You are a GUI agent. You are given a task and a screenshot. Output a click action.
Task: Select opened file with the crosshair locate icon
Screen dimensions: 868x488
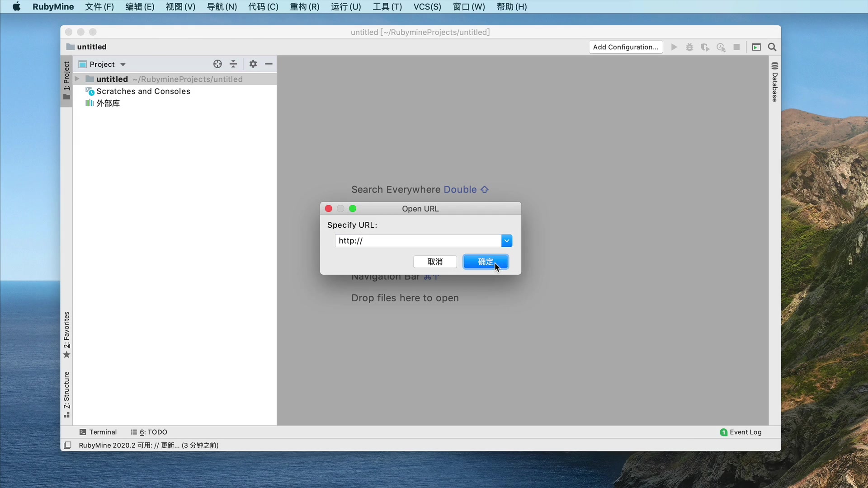pos(217,64)
